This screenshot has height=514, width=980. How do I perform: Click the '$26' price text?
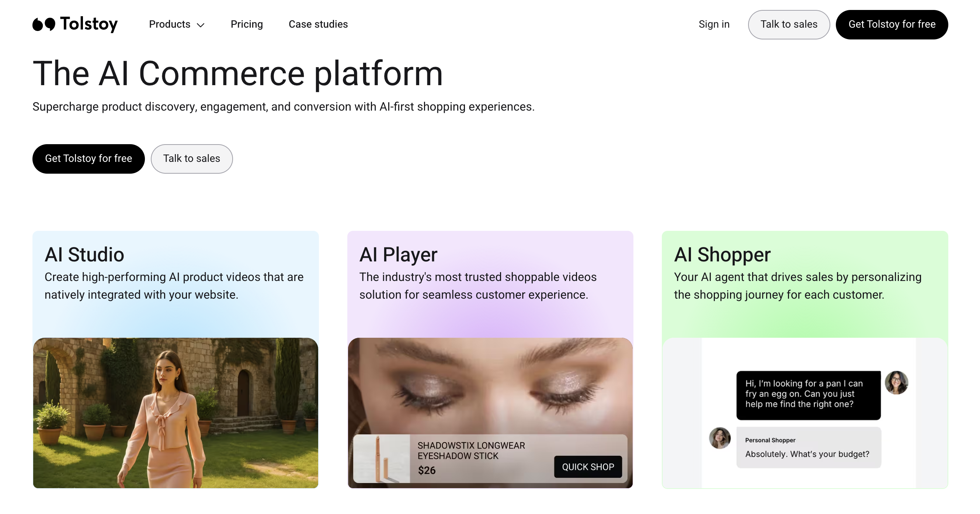coord(427,470)
